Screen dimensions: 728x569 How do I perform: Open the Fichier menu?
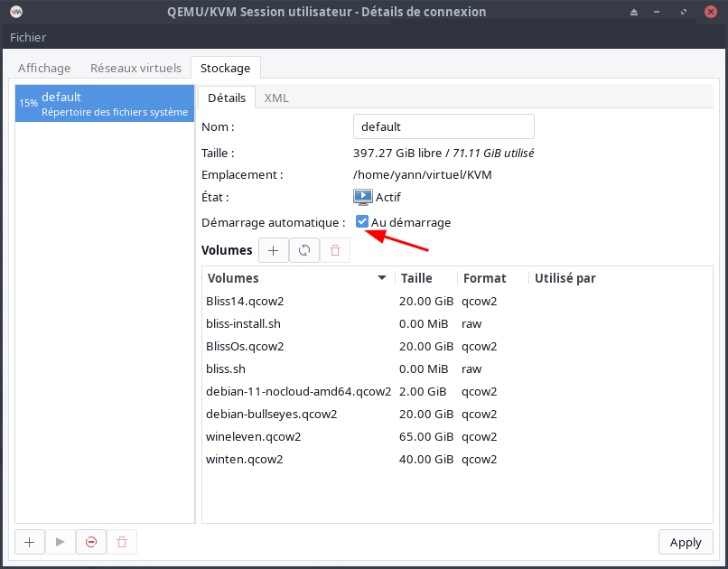coord(28,37)
